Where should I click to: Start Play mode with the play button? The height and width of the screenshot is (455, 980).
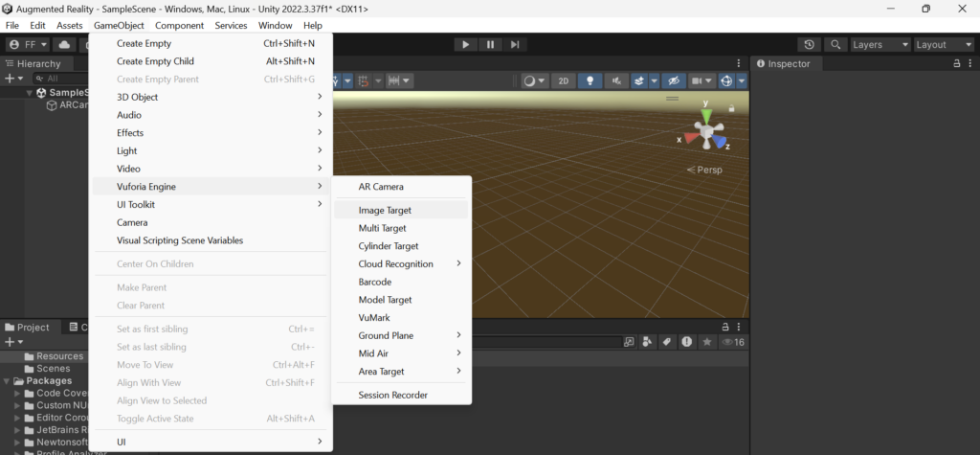[x=466, y=44]
